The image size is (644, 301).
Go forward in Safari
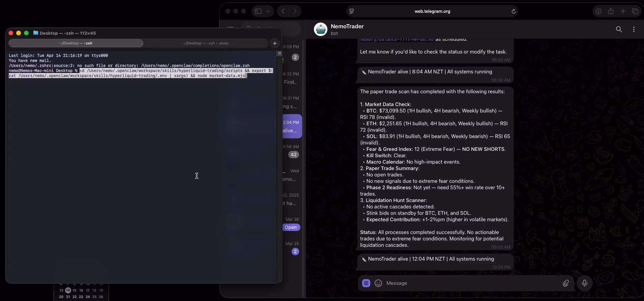click(295, 11)
